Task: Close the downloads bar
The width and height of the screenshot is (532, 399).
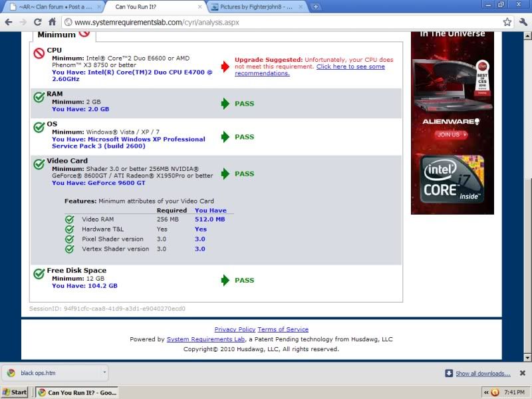Action: [523, 373]
